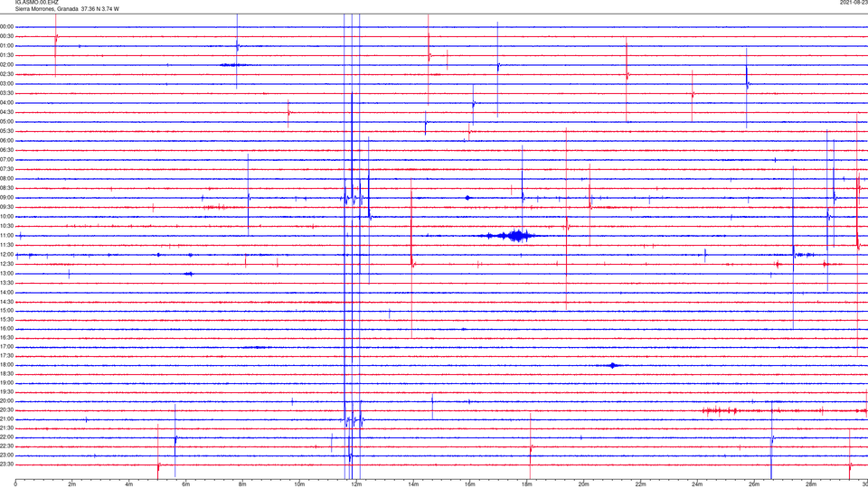Select the 01:00 row label
The image size is (868, 488).
click(7, 46)
